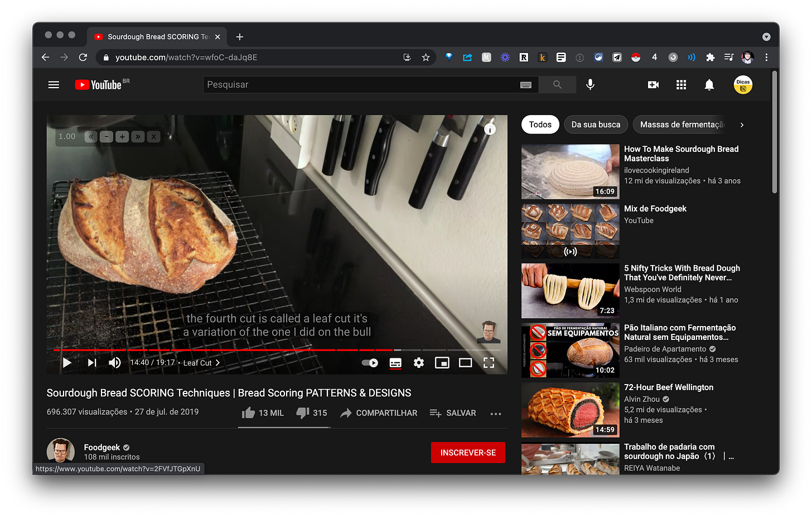
Task: Open notifications bell
Action: tap(709, 85)
